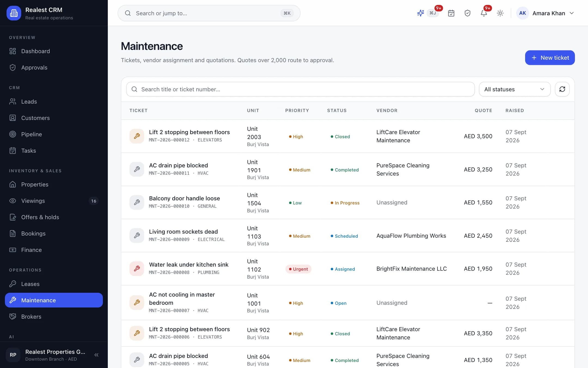Viewport: 588px width, 368px height.
Task: Navigate to Bookings
Action: [54, 234]
